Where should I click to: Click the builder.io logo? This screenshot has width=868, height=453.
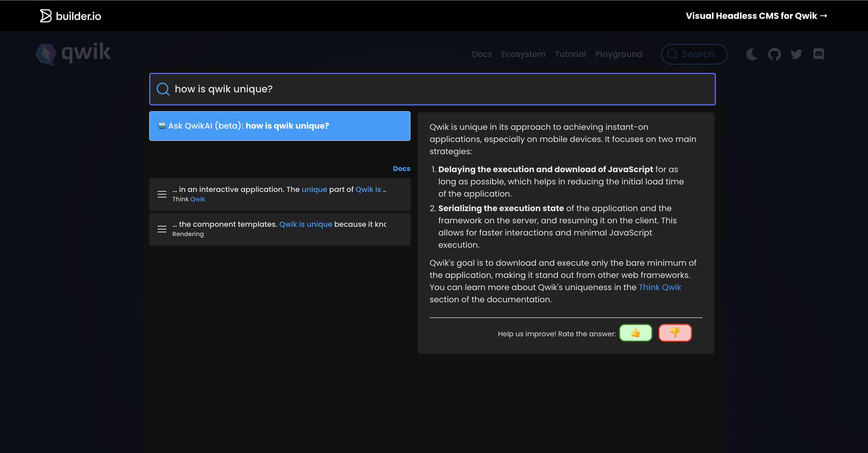click(70, 16)
